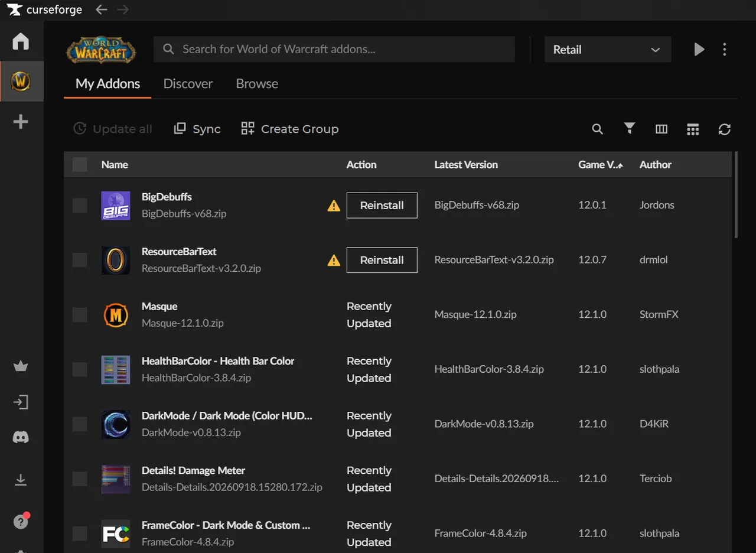This screenshot has height=553, width=756.
Task: Click the Update all button
Action: pyautogui.click(x=113, y=129)
